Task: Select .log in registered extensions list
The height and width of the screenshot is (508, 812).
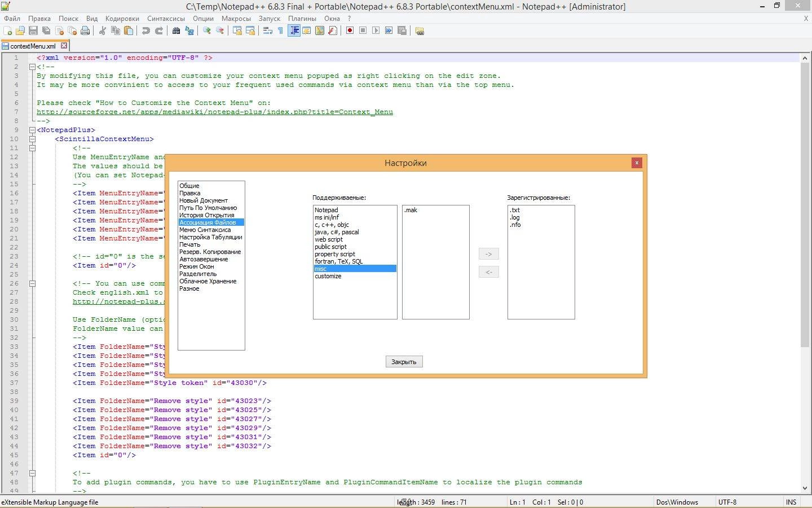Action: click(541, 217)
